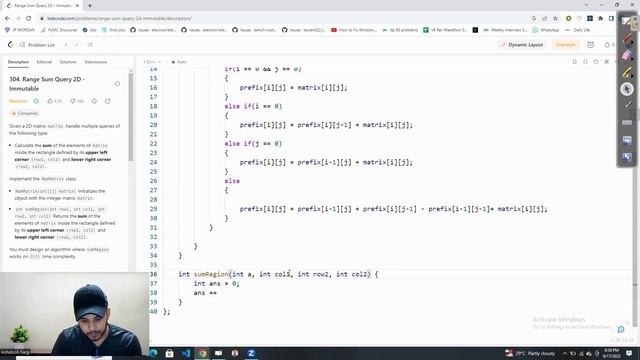Toggle editor fullscreen icon

point(607,62)
